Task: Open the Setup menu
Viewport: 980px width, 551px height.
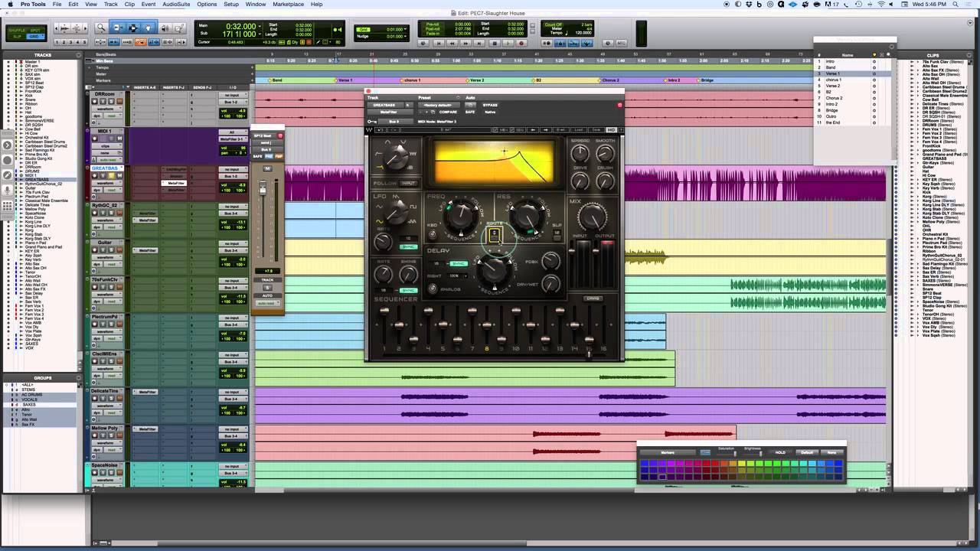Action: (231, 4)
